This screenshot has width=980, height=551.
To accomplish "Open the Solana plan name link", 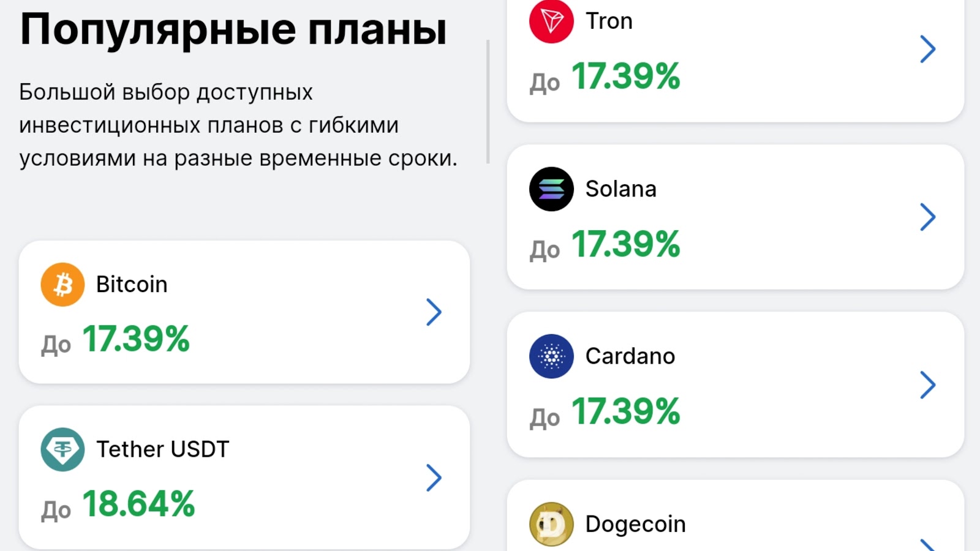I will (620, 189).
